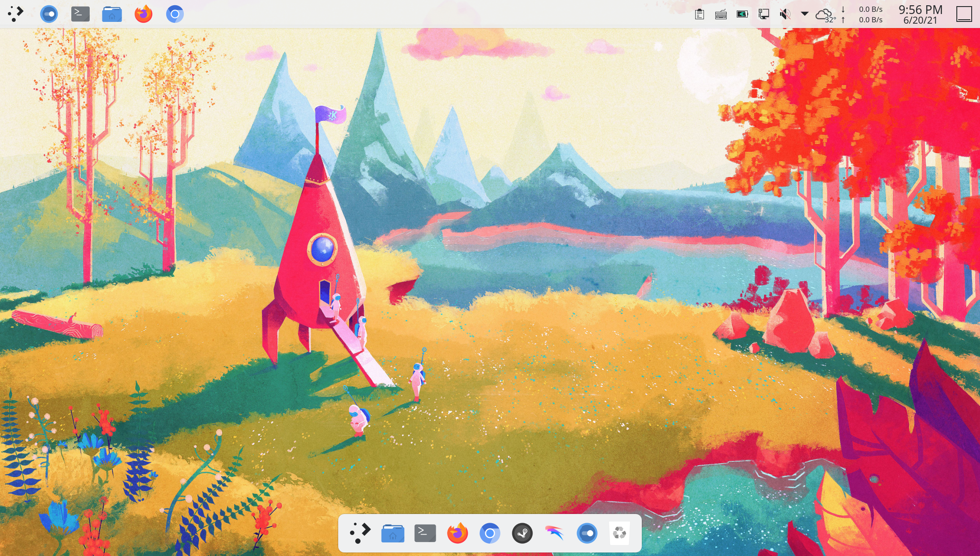The width and height of the screenshot is (980, 556).
Task: Open the 32° weather widget
Action: [825, 15]
